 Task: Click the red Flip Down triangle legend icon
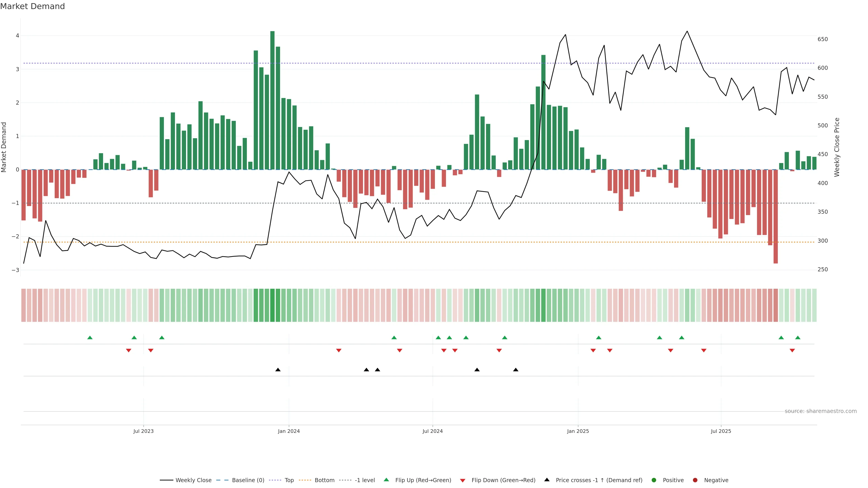(x=463, y=480)
